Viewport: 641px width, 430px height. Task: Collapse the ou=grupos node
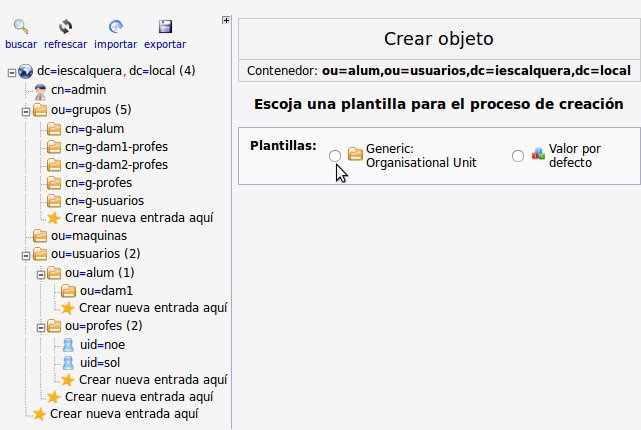click(x=26, y=112)
